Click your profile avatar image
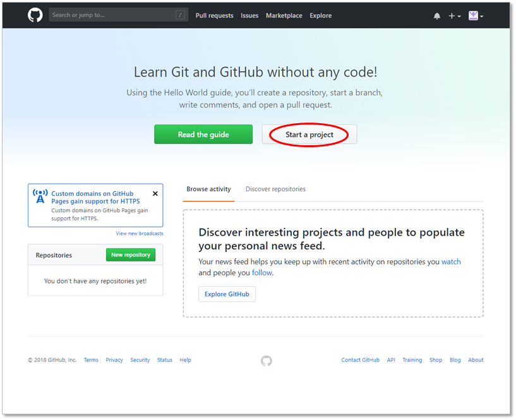The height and width of the screenshot is (420, 516). point(472,15)
